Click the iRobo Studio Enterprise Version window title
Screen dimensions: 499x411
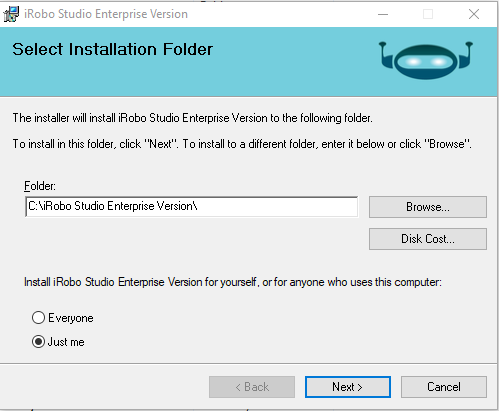[x=106, y=14]
